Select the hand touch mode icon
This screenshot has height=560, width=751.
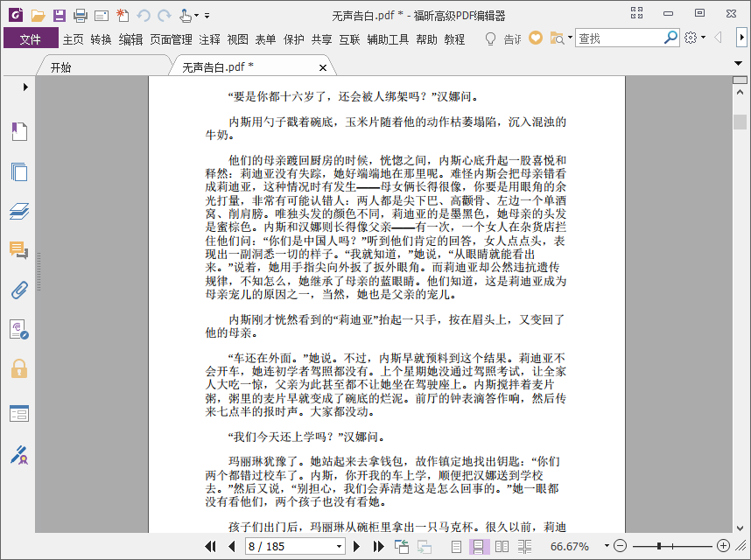point(186,16)
